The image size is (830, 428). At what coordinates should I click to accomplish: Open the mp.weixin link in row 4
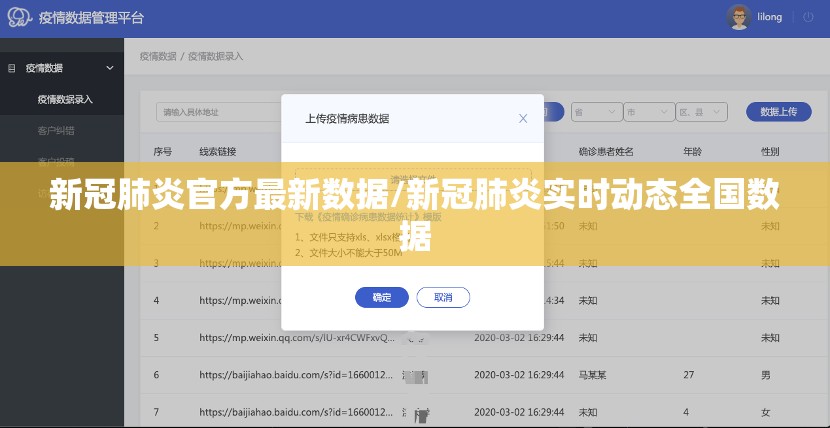pyautogui.click(x=240, y=300)
